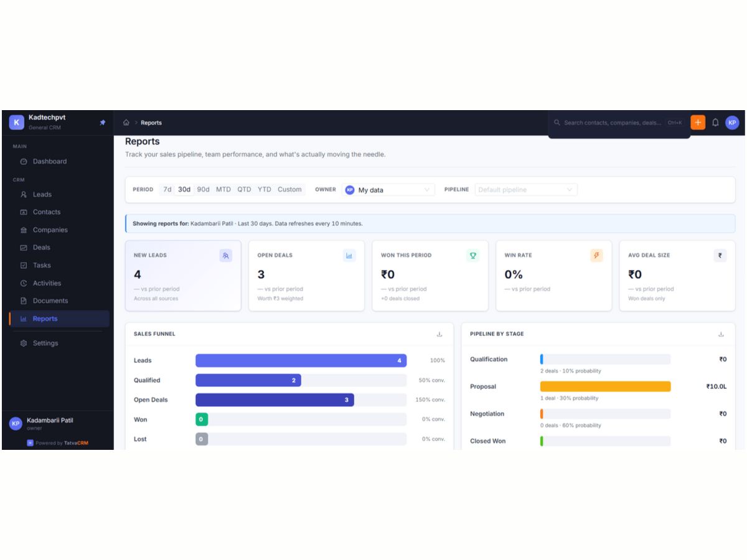Image resolution: width=747 pixels, height=560 pixels.
Task: Select the QTD period option
Action: click(x=244, y=190)
